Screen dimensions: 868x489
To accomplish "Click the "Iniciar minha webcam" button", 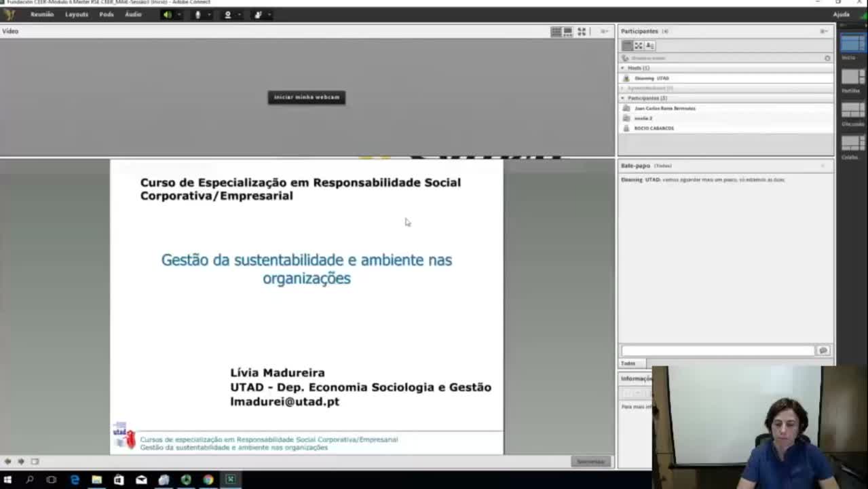I will [306, 97].
